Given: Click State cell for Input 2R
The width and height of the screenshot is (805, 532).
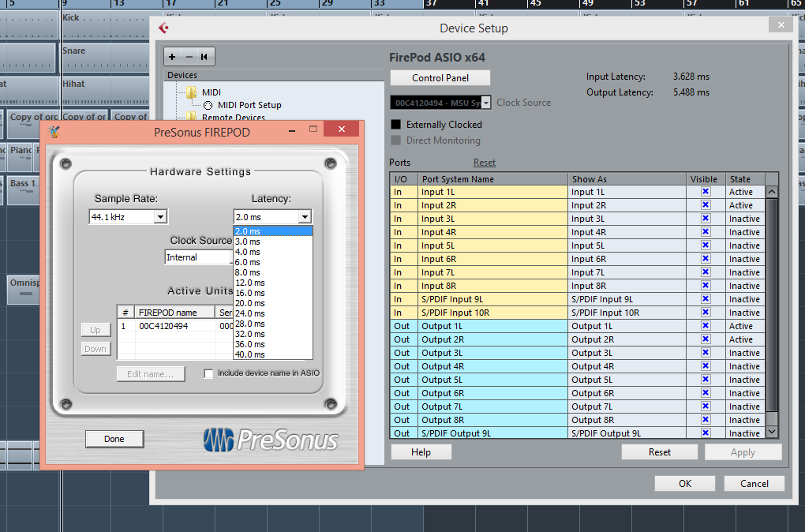Looking at the screenshot, I should coord(745,205).
